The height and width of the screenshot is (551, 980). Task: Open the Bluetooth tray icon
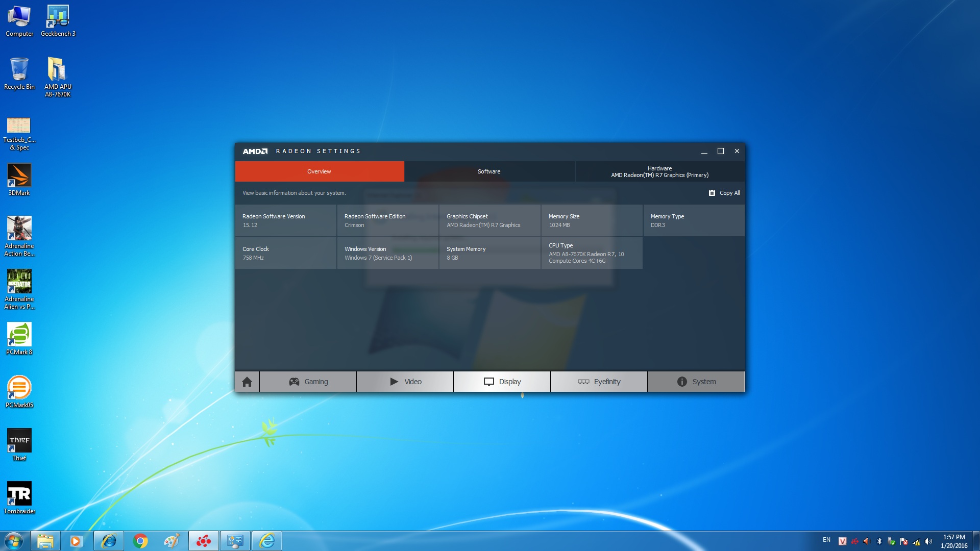click(x=879, y=541)
